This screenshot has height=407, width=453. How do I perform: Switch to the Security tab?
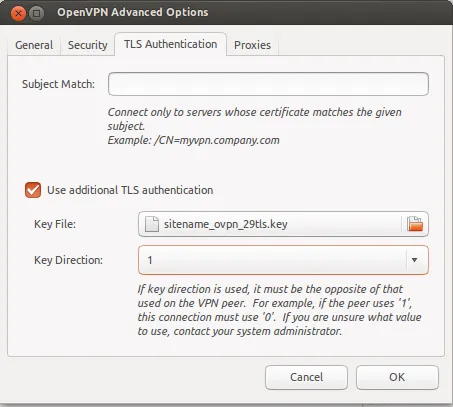pyautogui.click(x=88, y=45)
